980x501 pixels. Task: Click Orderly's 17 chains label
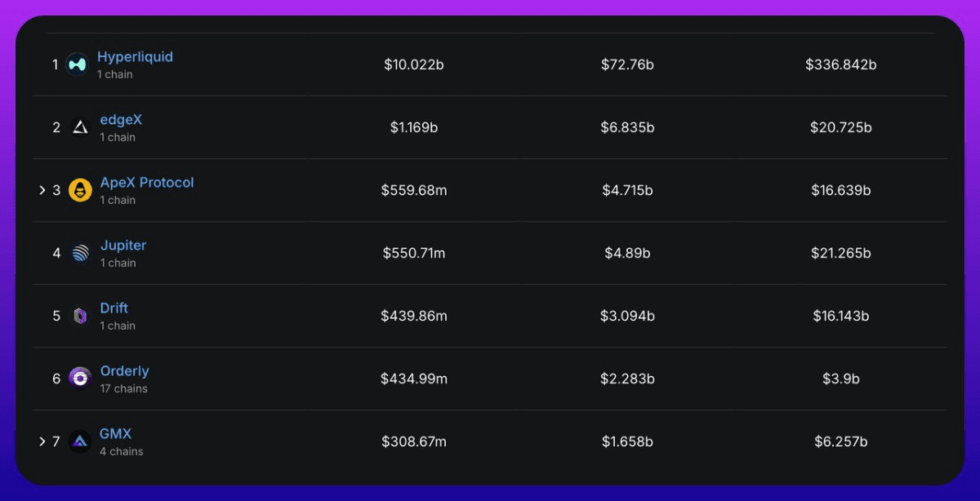coord(124,388)
